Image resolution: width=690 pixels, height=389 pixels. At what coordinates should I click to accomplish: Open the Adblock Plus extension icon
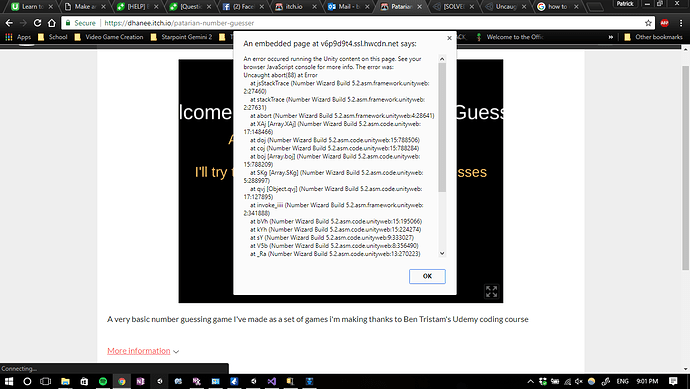[664, 23]
